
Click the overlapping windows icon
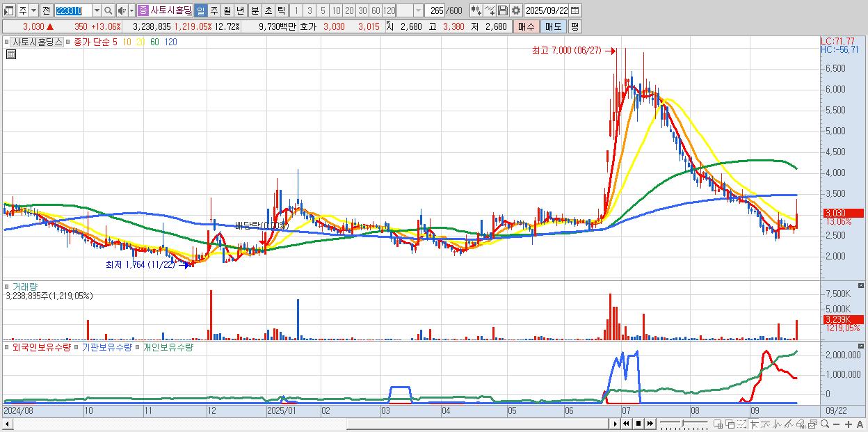pyautogui.click(x=730, y=424)
